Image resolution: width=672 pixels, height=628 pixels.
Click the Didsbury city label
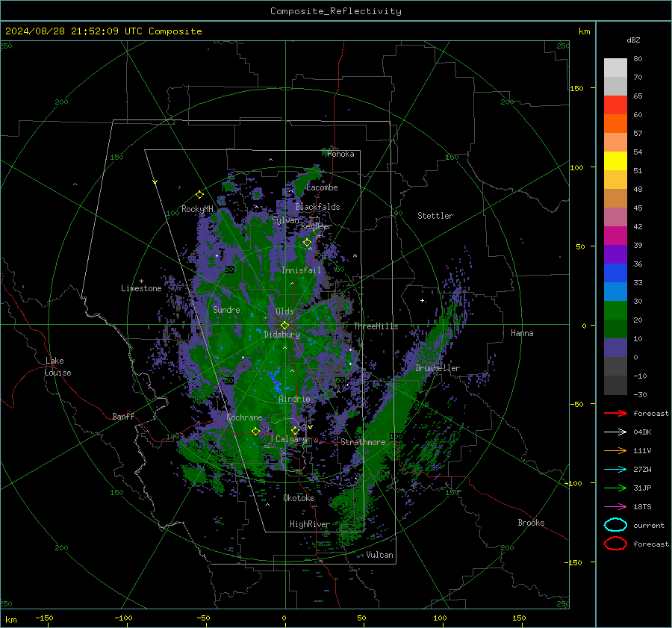pyautogui.click(x=281, y=335)
